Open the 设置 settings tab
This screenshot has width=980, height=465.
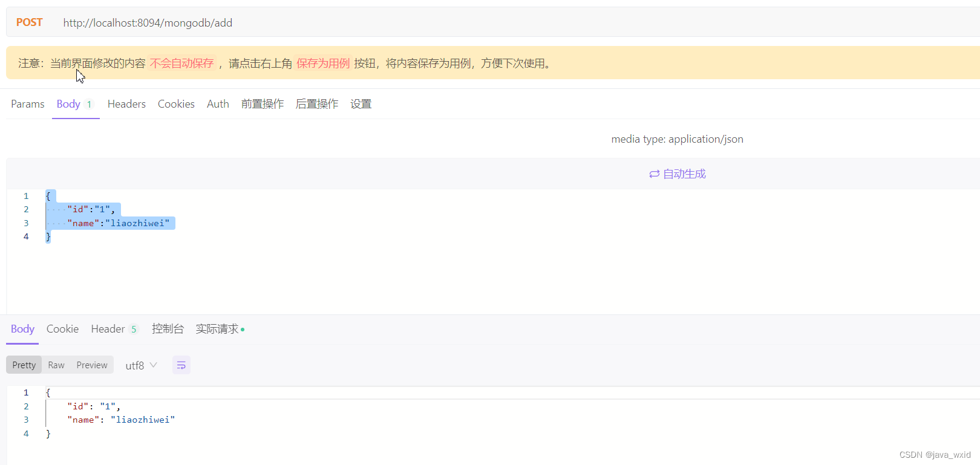361,104
